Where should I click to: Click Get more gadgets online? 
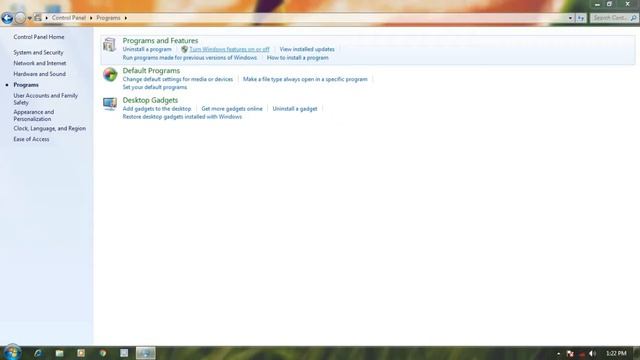pos(232,109)
